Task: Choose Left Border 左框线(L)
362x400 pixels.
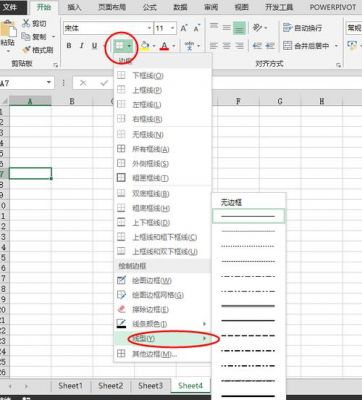Action: click(x=163, y=104)
